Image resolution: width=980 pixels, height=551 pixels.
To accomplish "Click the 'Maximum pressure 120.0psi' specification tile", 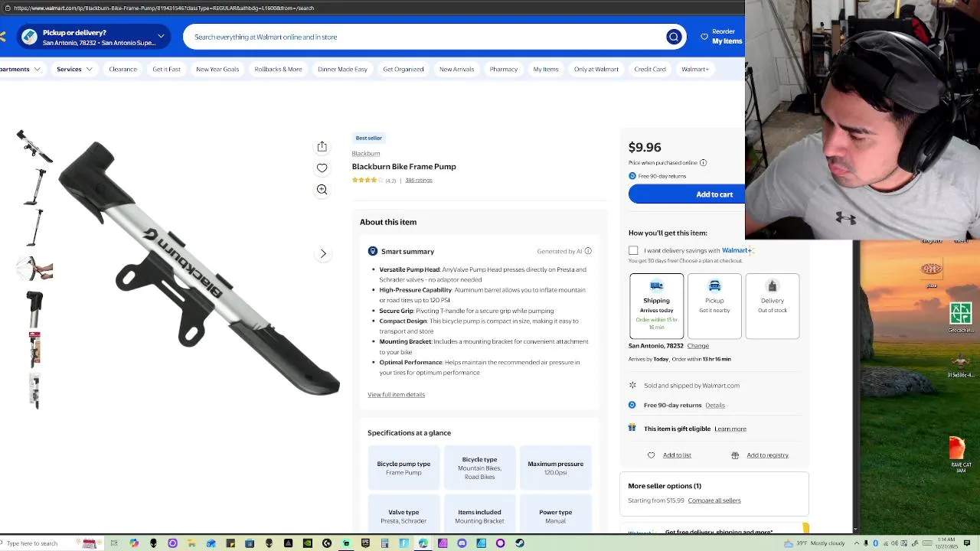I will pyautogui.click(x=556, y=468).
